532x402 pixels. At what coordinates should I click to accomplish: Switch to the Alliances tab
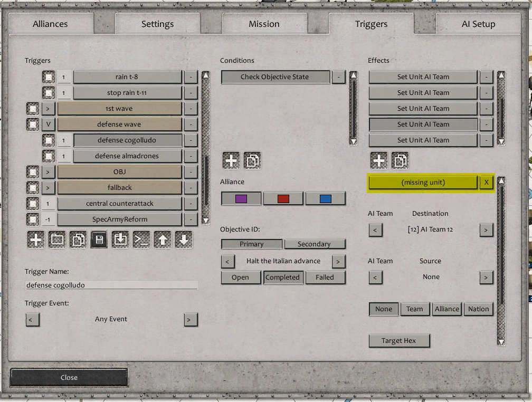click(50, 24)
